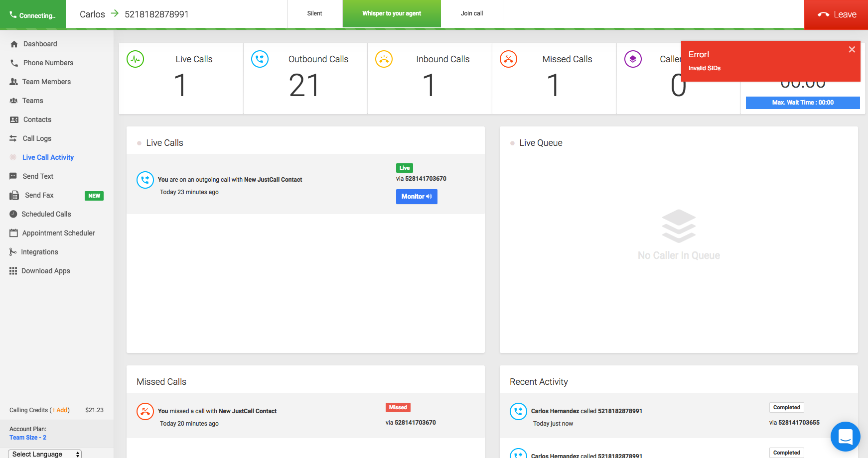Viewport: 868px width, 458px height.
Task: Click the Missed Calls stat icon
Action: 508,59
